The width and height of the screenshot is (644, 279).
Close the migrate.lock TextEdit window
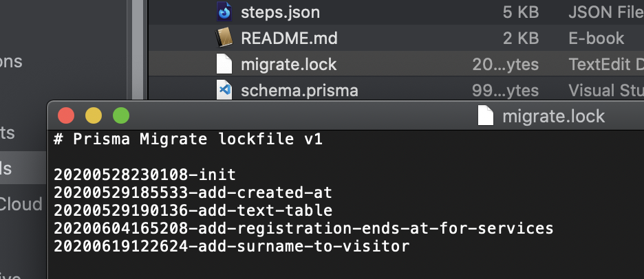coord(66,115)
